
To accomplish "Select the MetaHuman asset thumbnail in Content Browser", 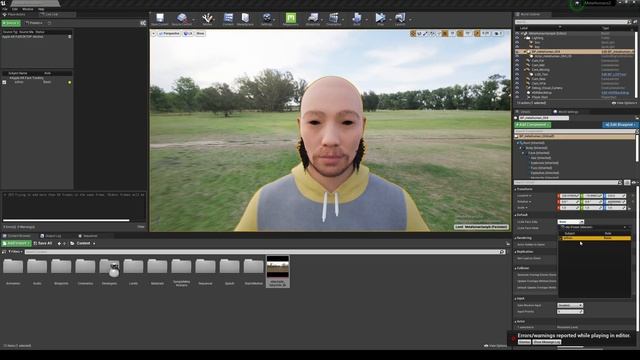I will coord(278,271).
